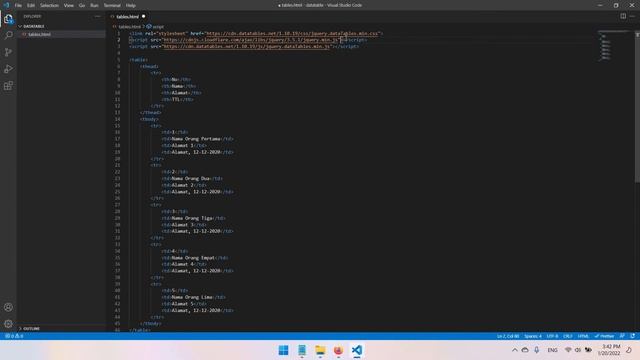Open the View menu
This screenshot has width=640, height=360.
click(x=69, y=5)
